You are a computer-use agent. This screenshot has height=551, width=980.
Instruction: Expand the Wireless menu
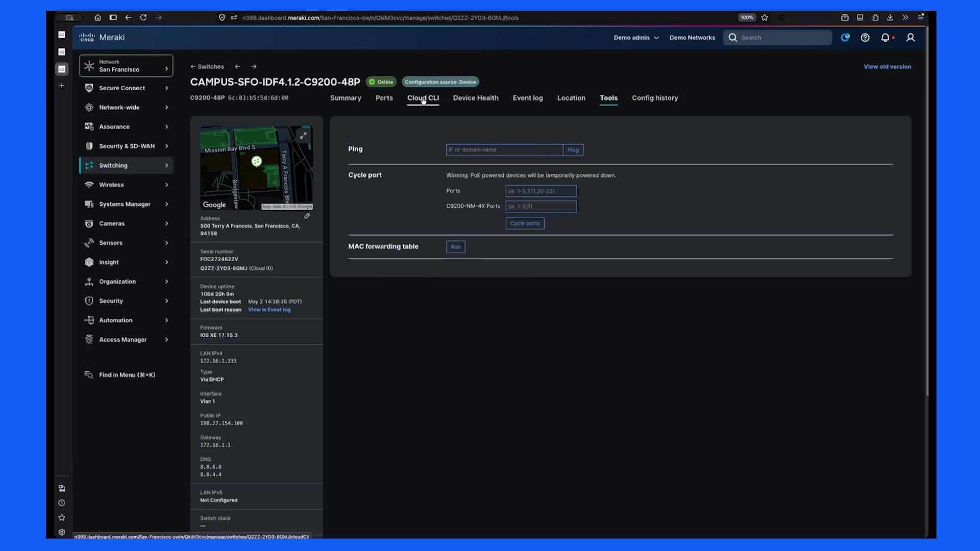pos(126,185)
